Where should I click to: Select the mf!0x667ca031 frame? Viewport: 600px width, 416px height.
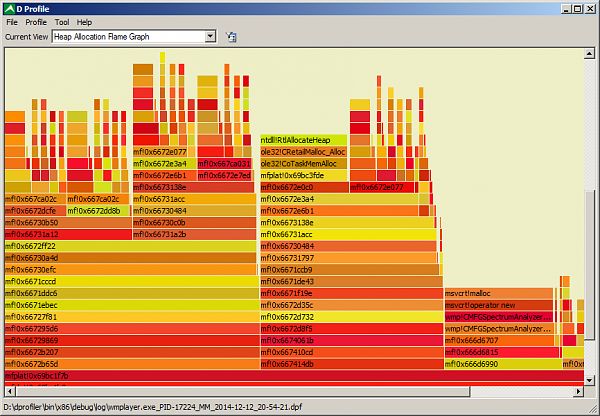(x=224, y=164)
